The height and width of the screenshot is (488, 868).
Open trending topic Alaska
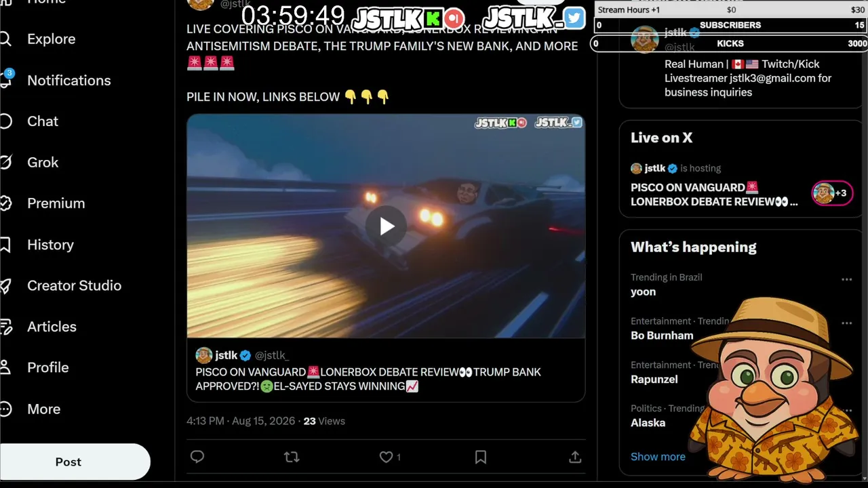[x=648, y=423]
